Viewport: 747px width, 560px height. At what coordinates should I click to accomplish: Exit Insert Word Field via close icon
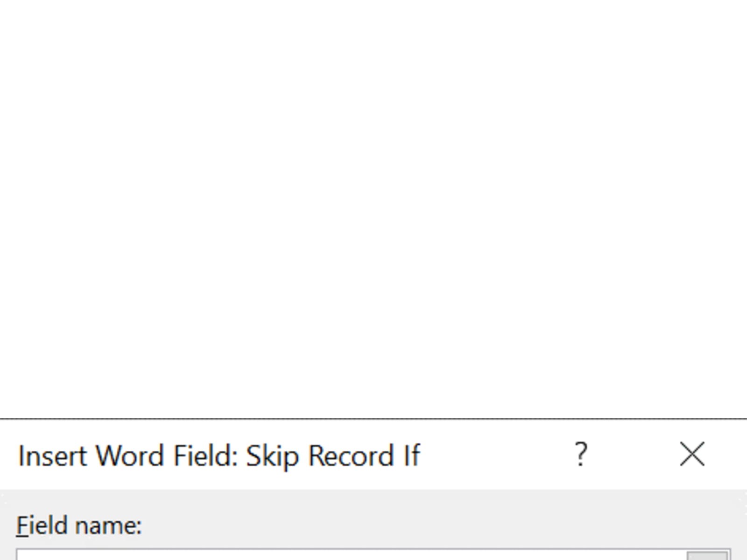[x=692, y=454]
